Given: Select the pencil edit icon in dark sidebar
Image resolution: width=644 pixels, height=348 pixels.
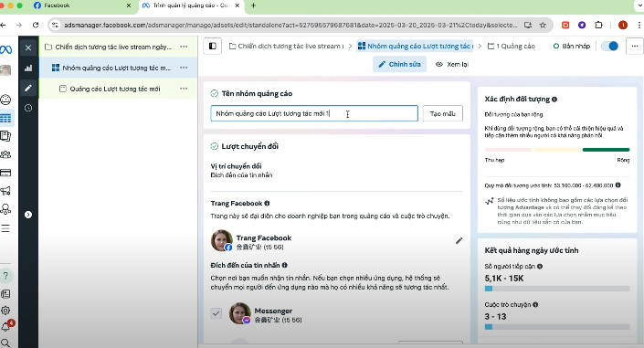Looking at the screenshot, I should [x=28, y=88].
